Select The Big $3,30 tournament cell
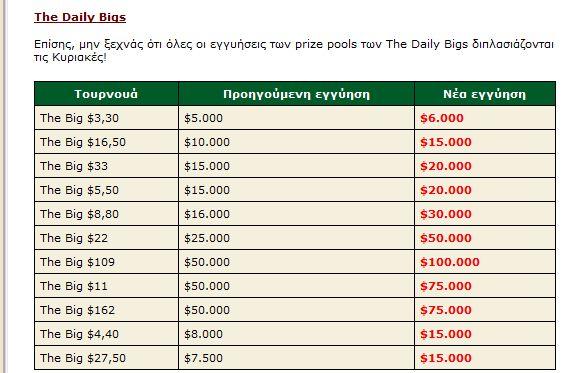Screen dimensions: 587x373 pyautogui.click(x=106, y=118)
